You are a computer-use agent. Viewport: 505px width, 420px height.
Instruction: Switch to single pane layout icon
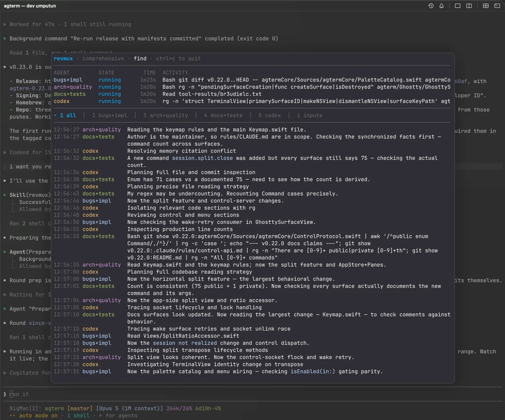pos(457,6)
